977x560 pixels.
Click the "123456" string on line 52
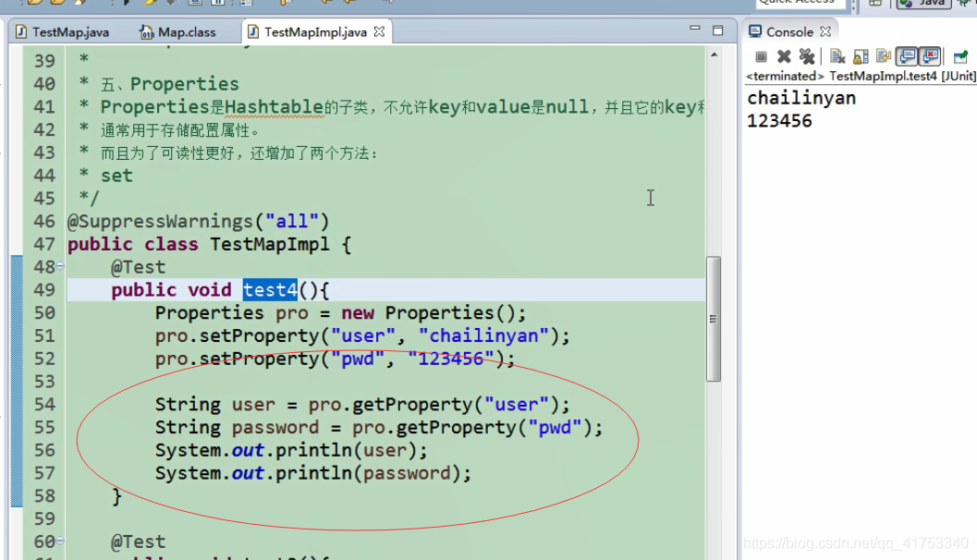point(451,359)
